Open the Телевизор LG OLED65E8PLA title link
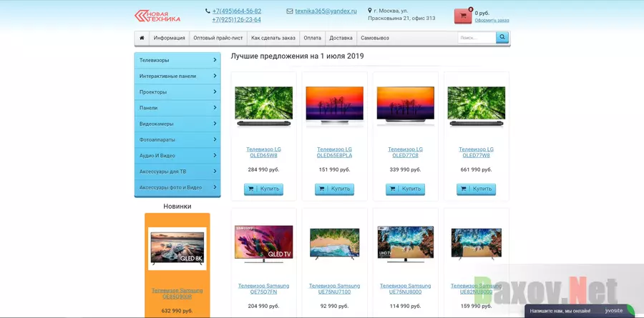Image resolution: width=644 pixels, height=318 pixels. tap(334, 152)
